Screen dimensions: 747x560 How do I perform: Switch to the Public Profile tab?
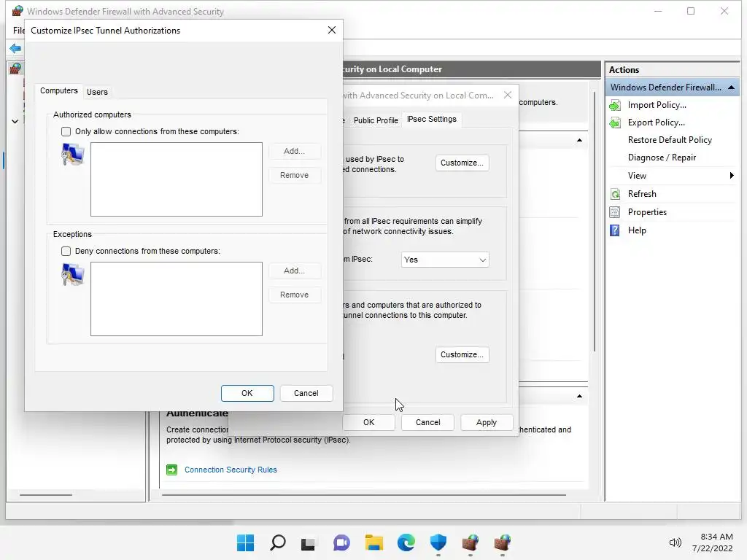pos(376,120)
